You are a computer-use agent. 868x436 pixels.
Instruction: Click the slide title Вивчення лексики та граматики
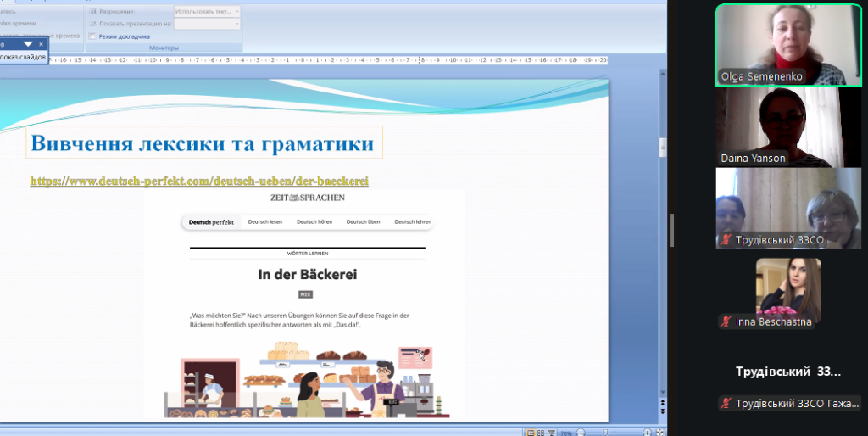[x=203, y=143]
